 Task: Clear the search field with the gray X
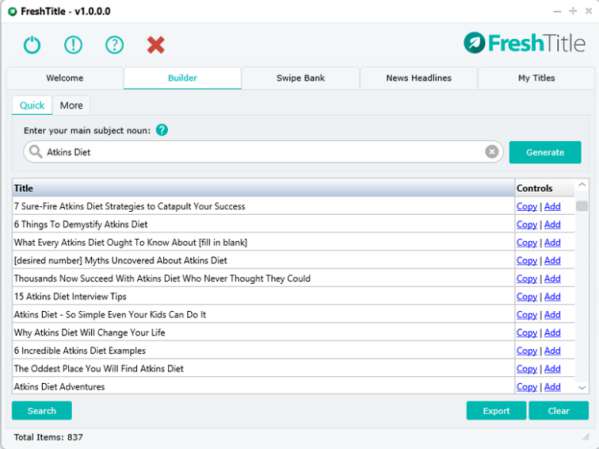pos(492,152)
